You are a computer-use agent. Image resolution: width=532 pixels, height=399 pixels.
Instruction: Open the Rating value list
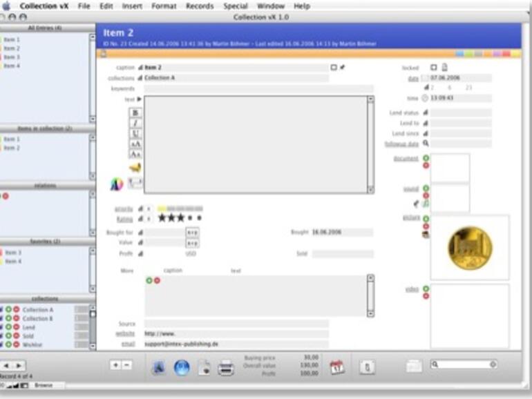click(140, 219)
